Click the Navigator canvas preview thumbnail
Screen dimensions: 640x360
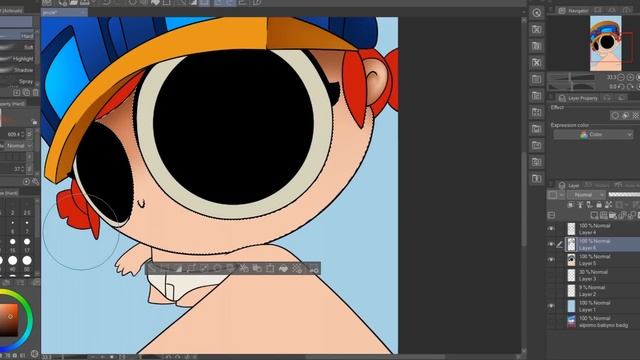606,43
